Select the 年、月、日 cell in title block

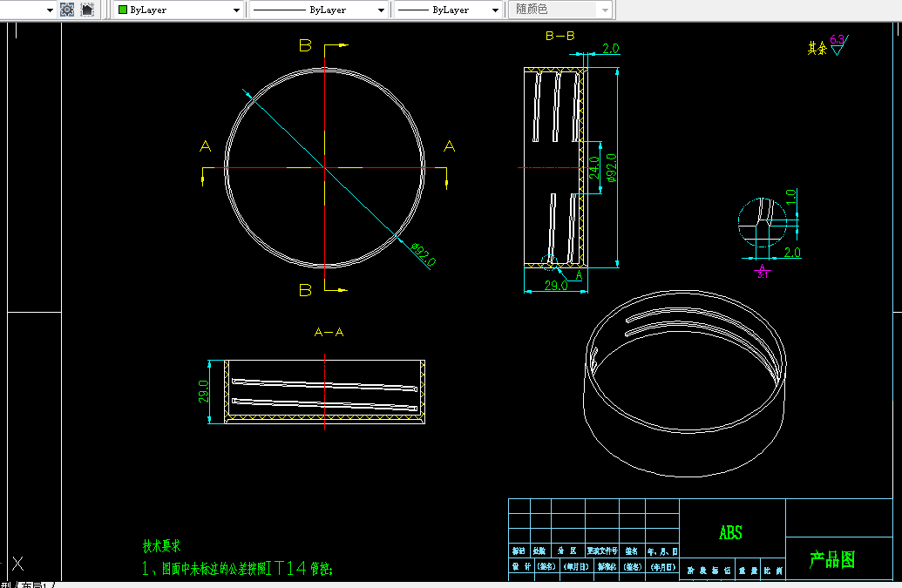pos(662,551)
